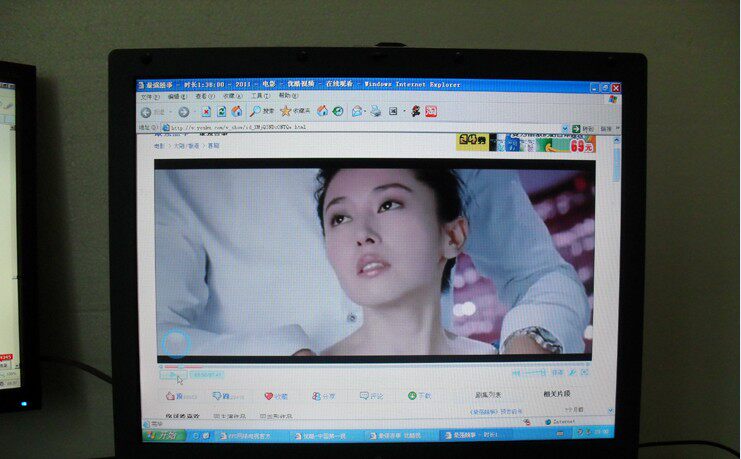Screen dimensions: 741x459
Task: Open the Mail envelope toolbar icon
Action: (x=357, y=112)
